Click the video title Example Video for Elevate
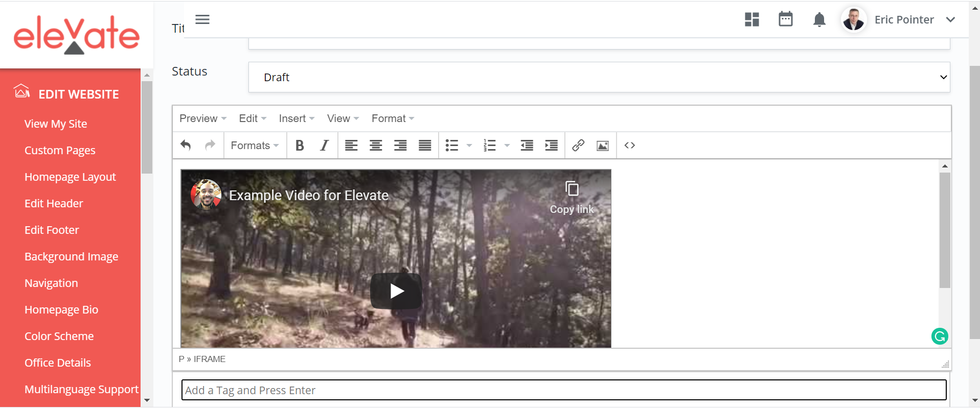This screenshot has height=409, width=980. pos(309,195)
